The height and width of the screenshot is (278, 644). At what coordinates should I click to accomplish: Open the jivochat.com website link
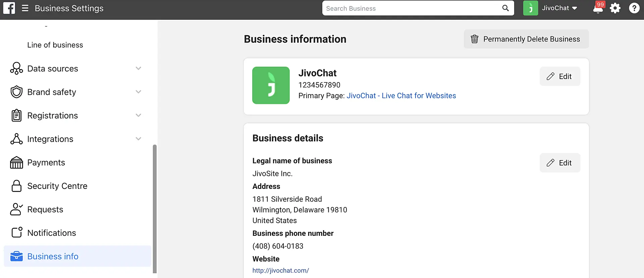coord(280,270)
